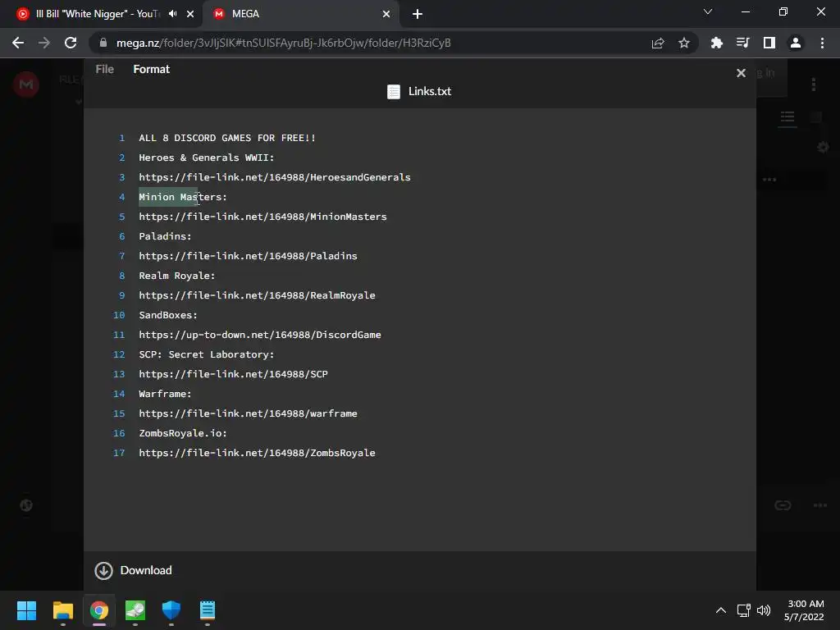
Task: Mute the YouTube tab audio icon
Action: coord(172,14)
